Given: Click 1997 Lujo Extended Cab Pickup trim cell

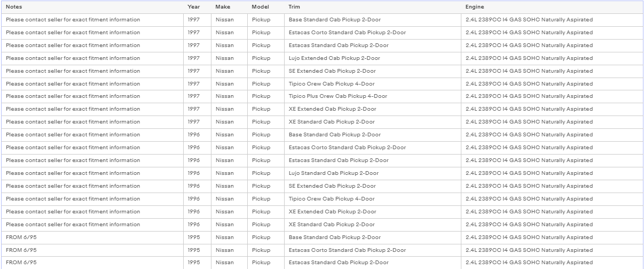Looking at the screenshot, I should [x=373, y=58].
